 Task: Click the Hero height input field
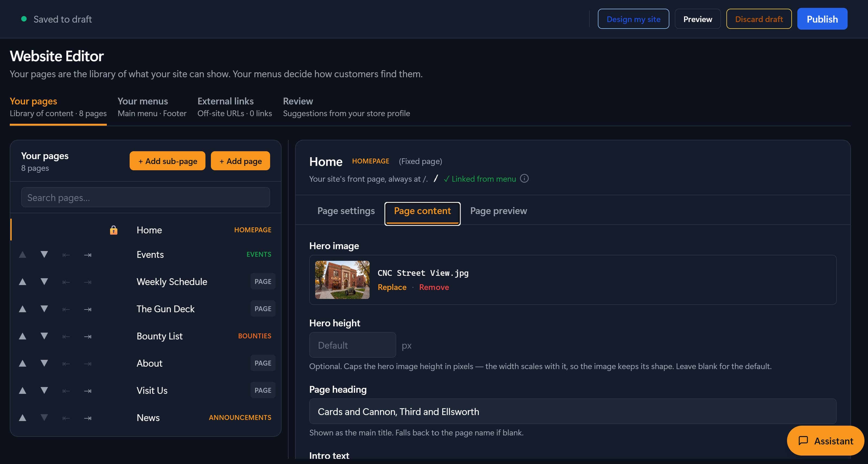point(353,345)
